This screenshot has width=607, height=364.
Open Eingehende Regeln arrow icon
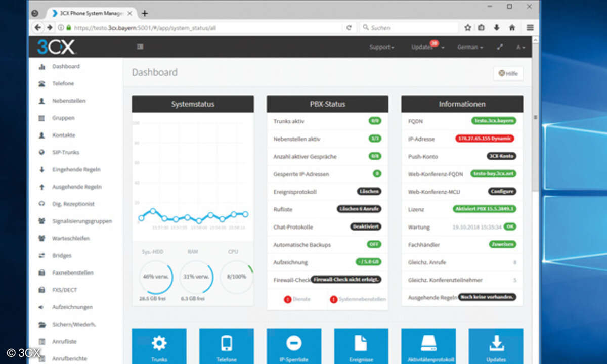coord(41,169)
